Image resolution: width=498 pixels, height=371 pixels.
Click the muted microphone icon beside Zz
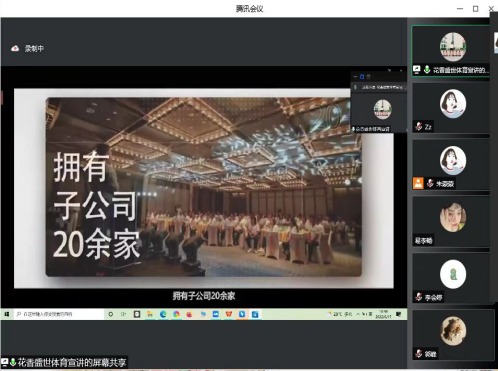[419, 127]
